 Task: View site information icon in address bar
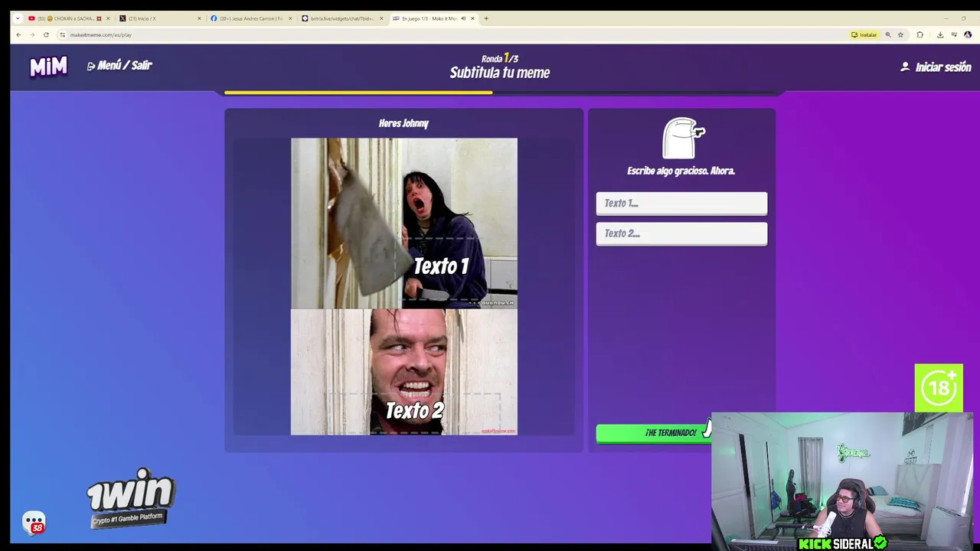tap(63, 34)
